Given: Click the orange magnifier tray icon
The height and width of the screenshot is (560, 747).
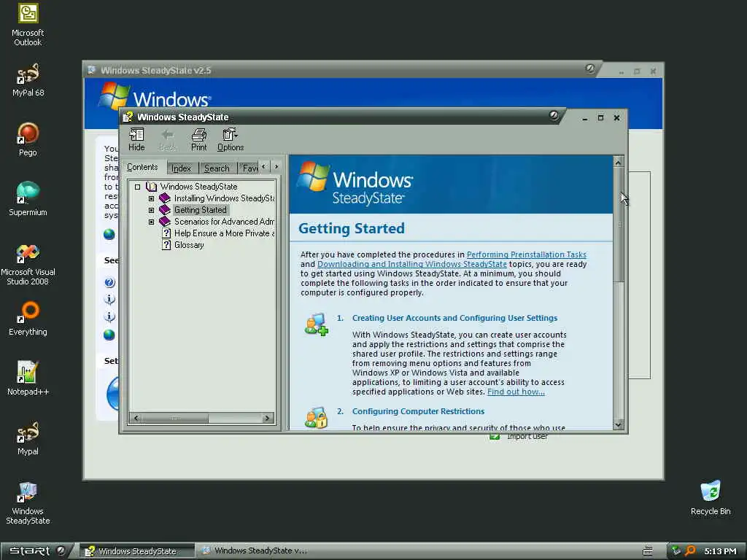Looking at the screenshot, I should click(690, 551).
